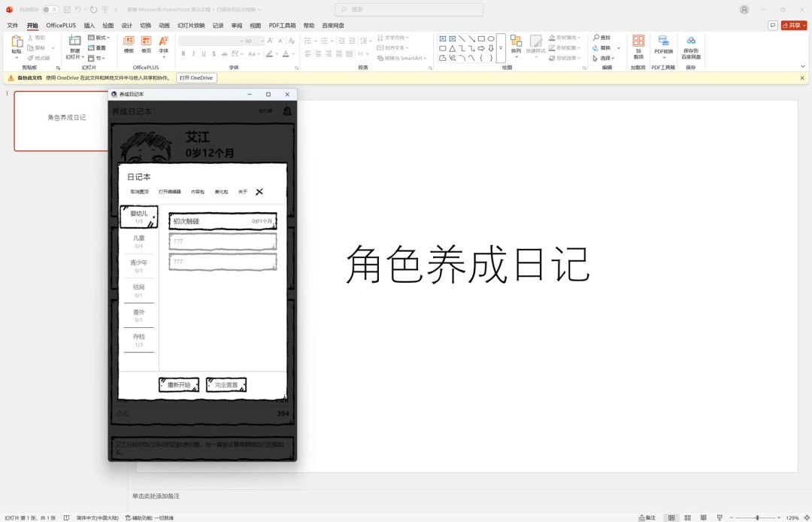The image size is (812, 522).
Task: Open the comments icon beside Share
Action: [773, 26]
